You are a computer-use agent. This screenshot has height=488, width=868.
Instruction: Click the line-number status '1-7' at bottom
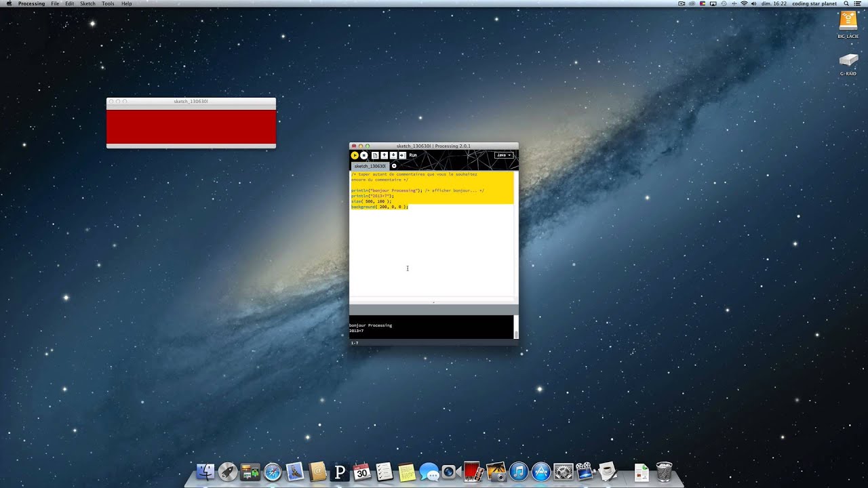click(x=354, y=342)
